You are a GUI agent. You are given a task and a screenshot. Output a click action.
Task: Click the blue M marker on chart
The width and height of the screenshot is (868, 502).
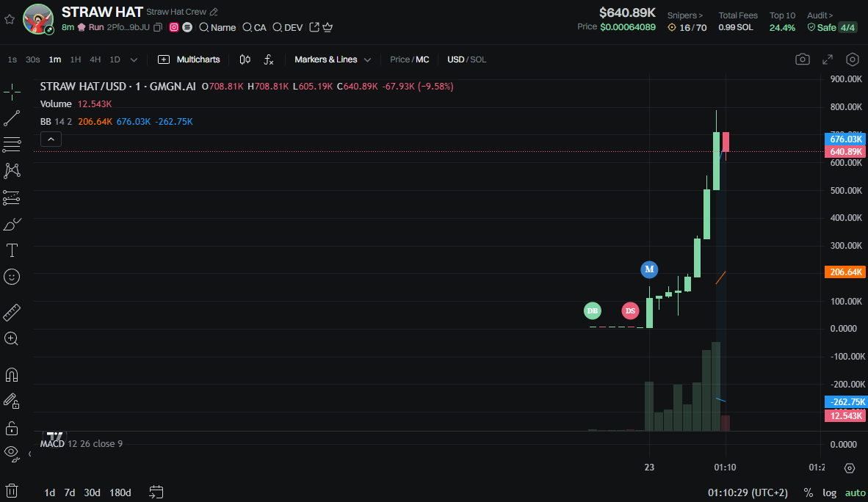pyautogui.click(x=649, y=269)
